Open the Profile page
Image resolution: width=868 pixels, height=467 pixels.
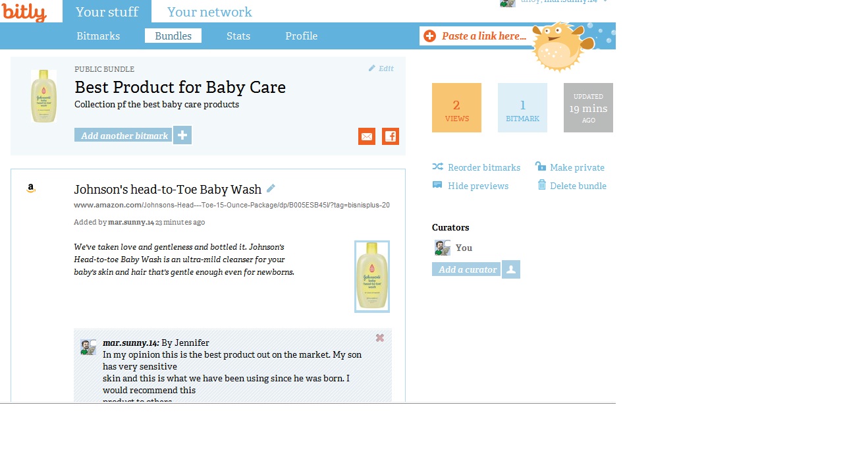tap(302, 36)
